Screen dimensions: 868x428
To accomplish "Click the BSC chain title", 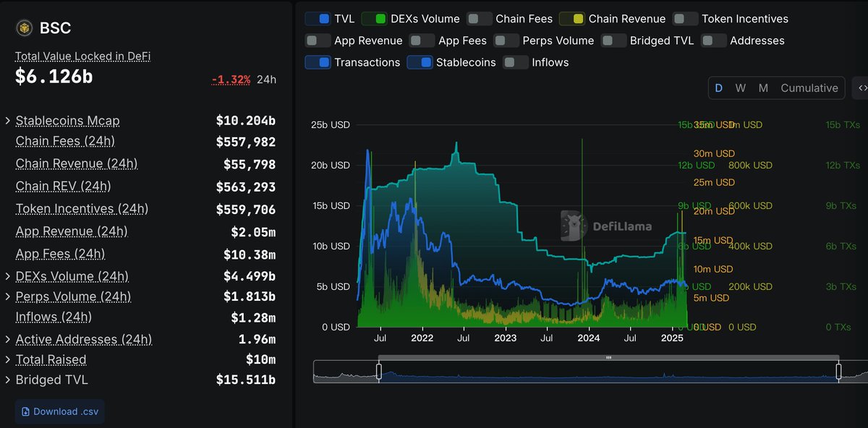I will point(56,29).
